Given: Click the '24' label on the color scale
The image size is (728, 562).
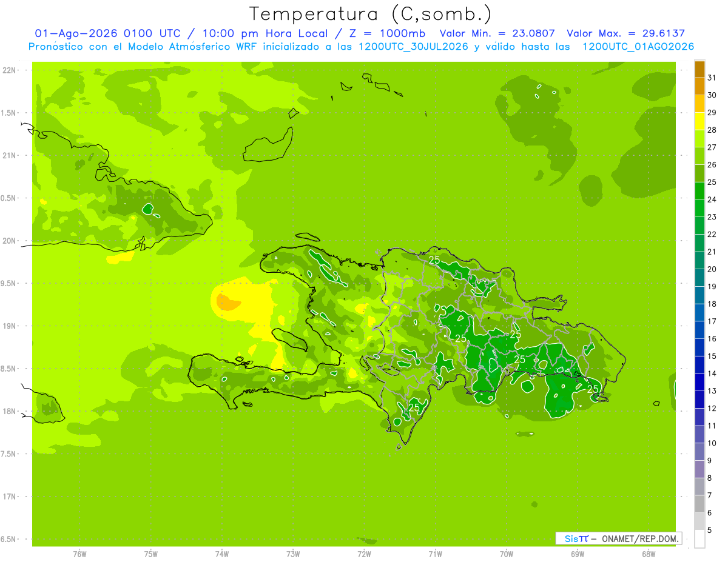Looking at the screenshot, I should pos(712,199).
